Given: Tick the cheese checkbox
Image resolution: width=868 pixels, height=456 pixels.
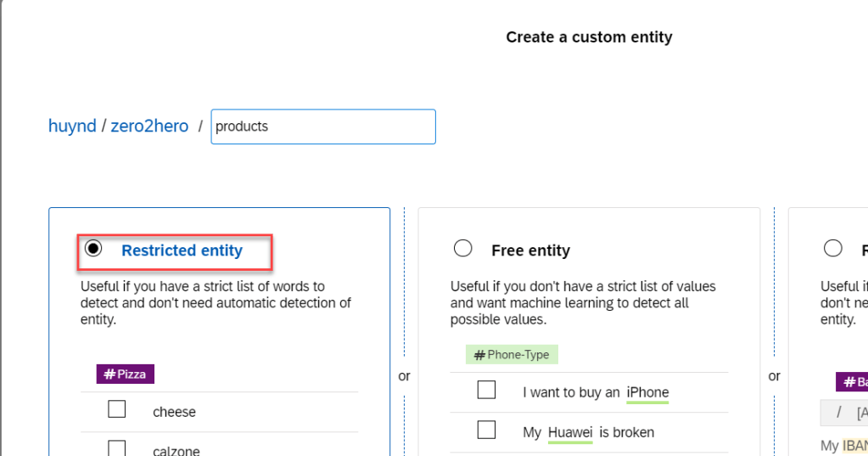Looking at the screenshot, I should 117,410.
